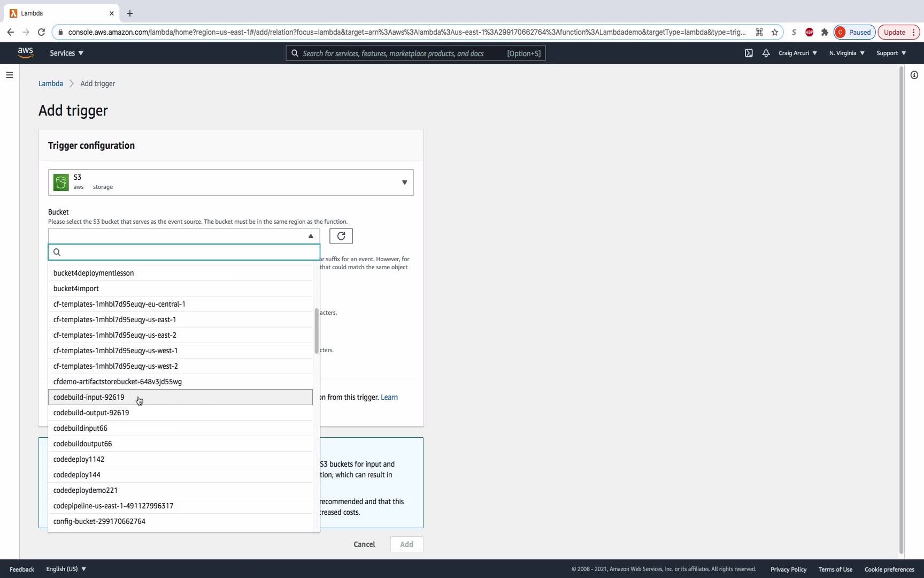This screenshot has width=924, height=578.
Task: Open the Privacy Policy link
Action: 788,569
